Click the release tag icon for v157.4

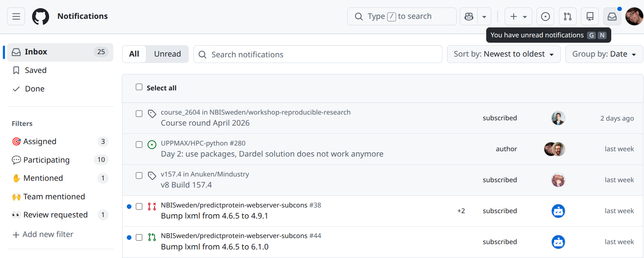click(152, 176)
